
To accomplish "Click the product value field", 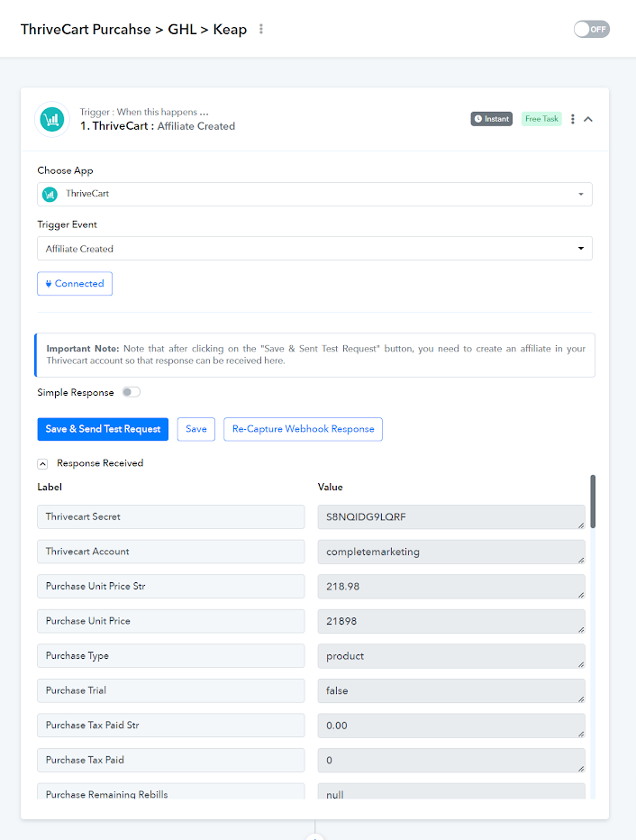I will (x=451, y=656).
